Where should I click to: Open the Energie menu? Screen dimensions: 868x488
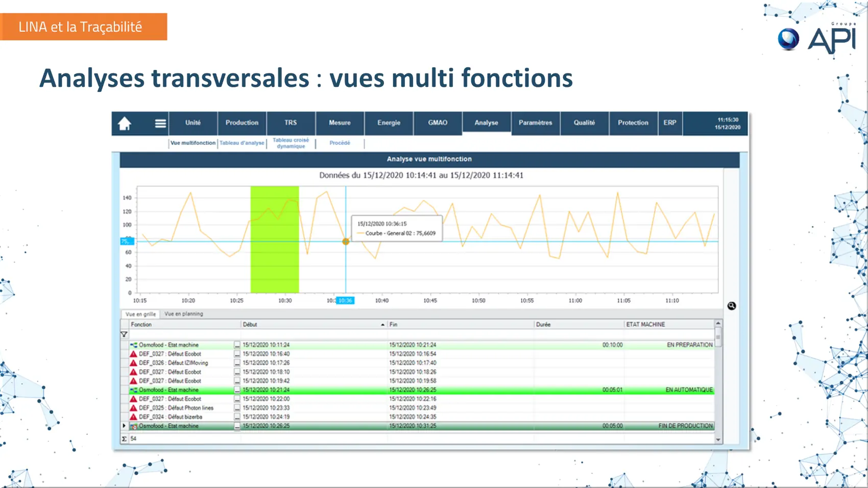(389, 123)
